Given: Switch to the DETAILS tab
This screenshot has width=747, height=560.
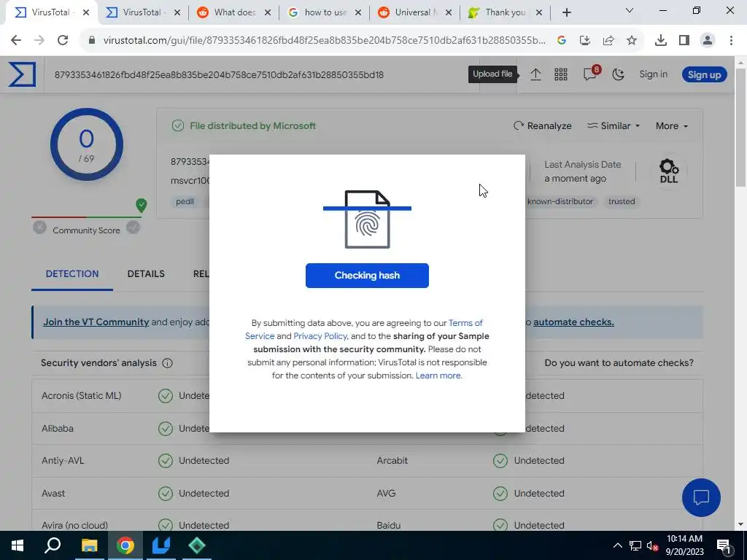Looking at the screenshot, I should pyautogui.click(x=146, y=274).
